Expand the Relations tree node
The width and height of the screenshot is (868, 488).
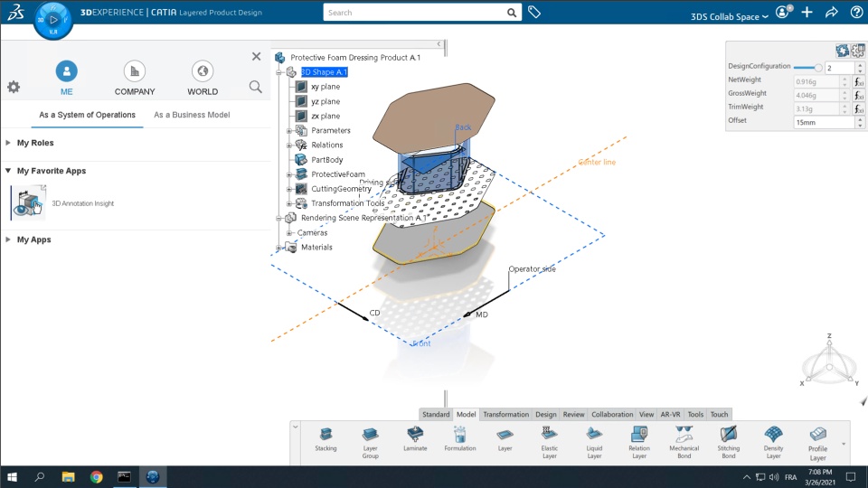click(289, 145)
